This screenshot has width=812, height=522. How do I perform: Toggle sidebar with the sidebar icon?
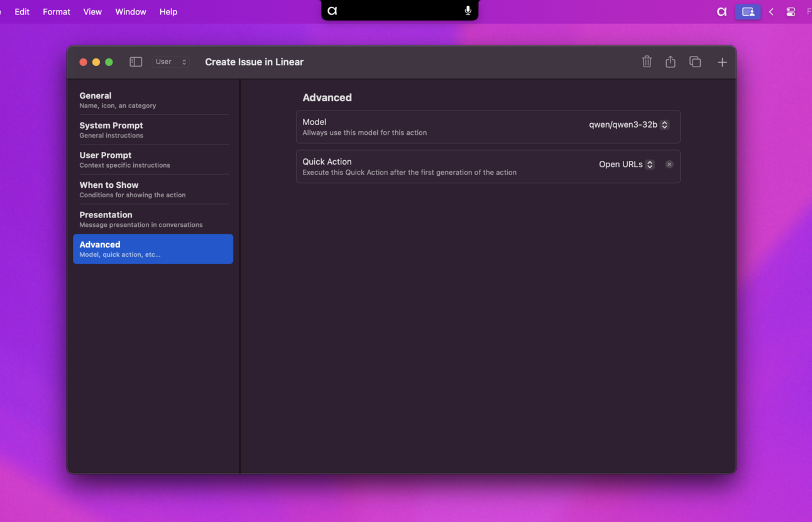136,62
